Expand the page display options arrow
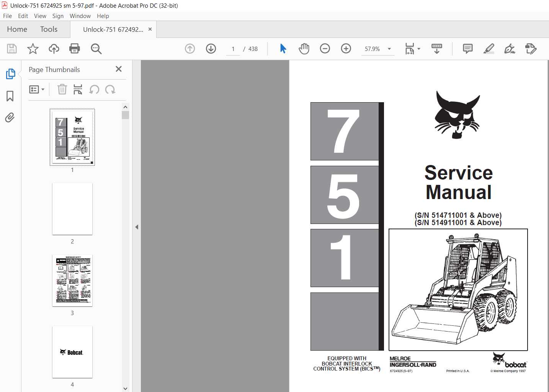The image size is (549, 392). click(x=419, y=49)
